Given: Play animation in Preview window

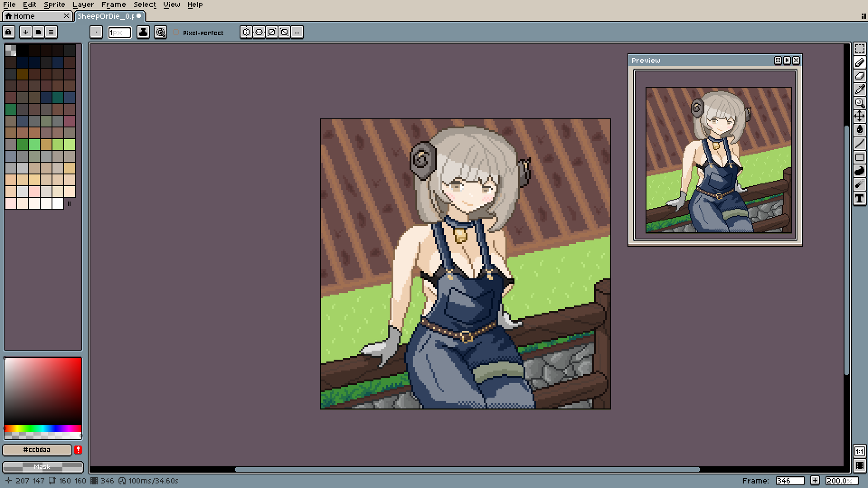Looking at the screenshot, I should (787, 60).
